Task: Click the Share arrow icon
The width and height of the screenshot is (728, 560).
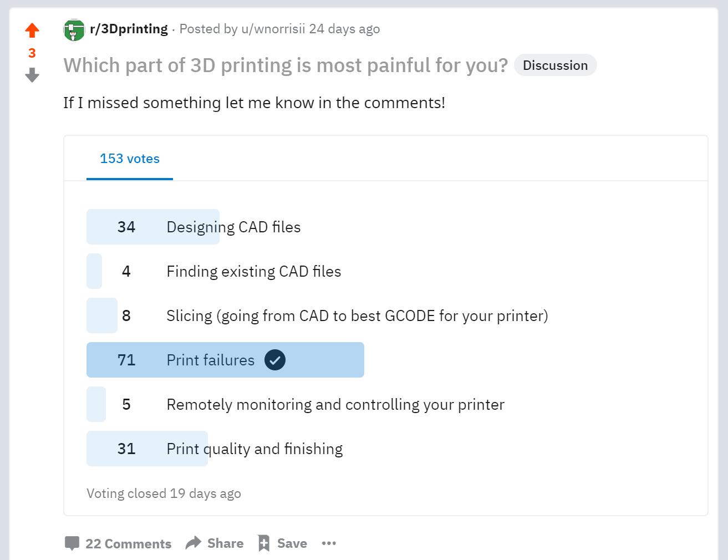Action: pos(193,543)
